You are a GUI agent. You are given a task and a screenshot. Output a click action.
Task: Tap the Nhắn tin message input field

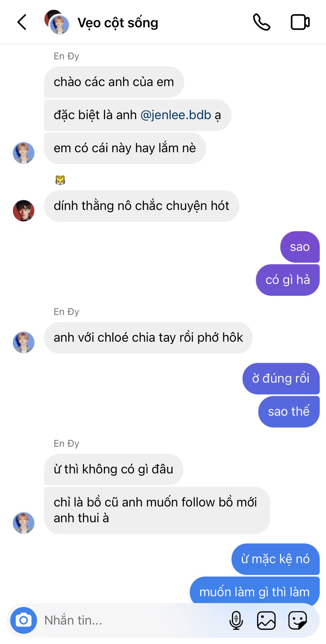pos(134,620)
